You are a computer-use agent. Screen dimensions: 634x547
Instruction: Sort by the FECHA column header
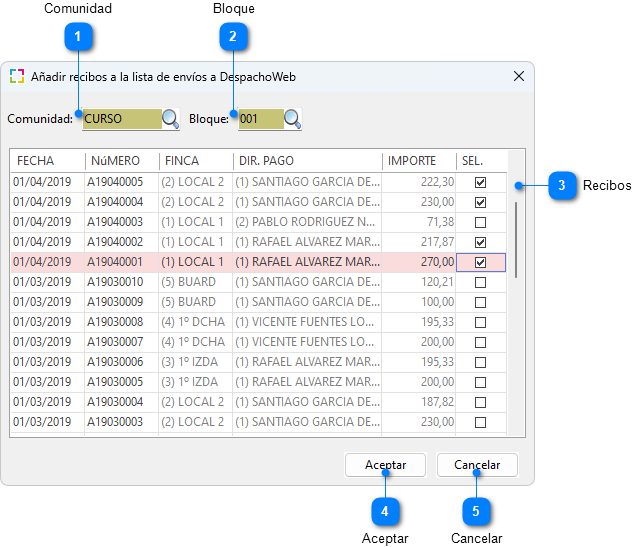pos(46,161)
